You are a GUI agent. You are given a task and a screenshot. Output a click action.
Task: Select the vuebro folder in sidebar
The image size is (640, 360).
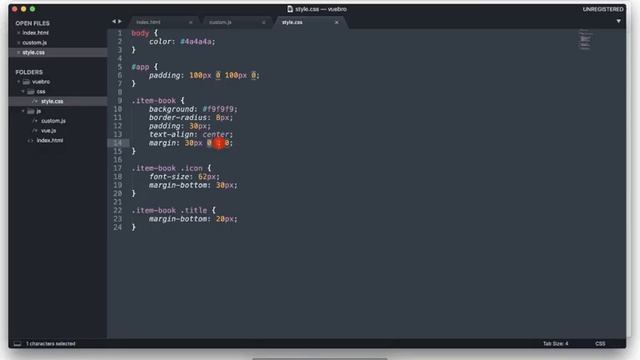coord(41,82)
